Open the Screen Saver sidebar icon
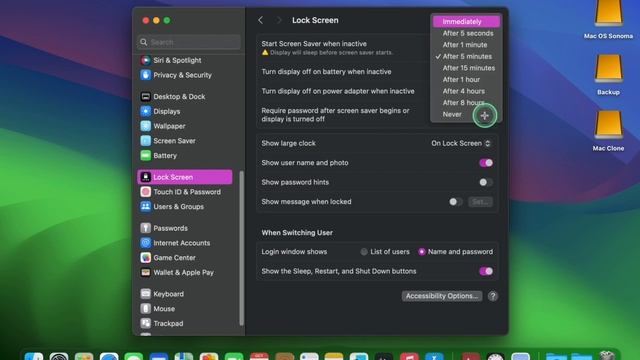640x360 pixels. click(x=145, y=141)
